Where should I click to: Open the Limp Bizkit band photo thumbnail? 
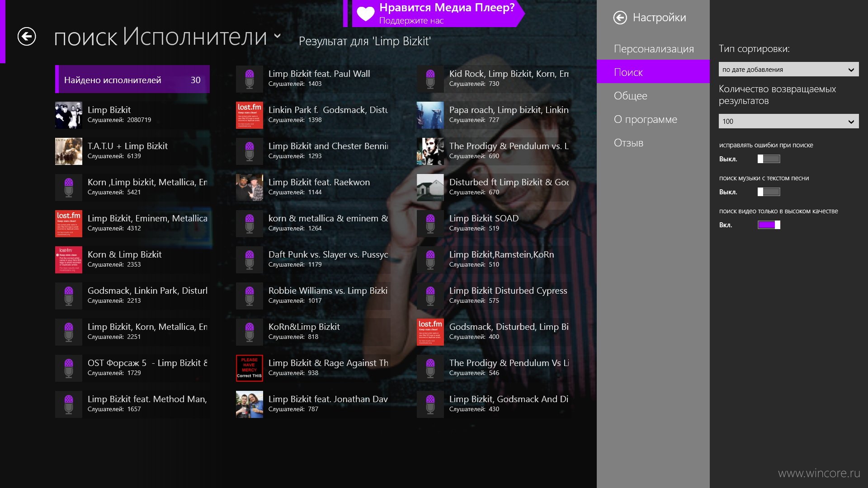coord(69,115)
